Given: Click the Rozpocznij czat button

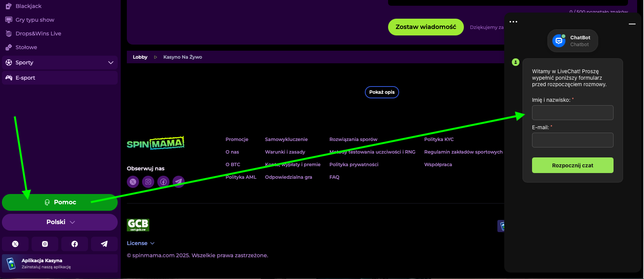Looking at the screenshot, I should pyautogui.click(x=572, y=165).
